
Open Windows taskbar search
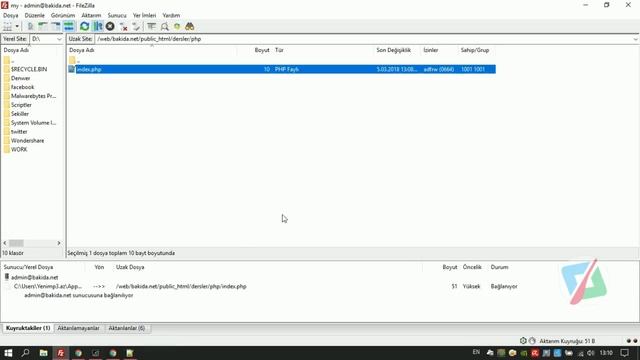pos(25,353)
